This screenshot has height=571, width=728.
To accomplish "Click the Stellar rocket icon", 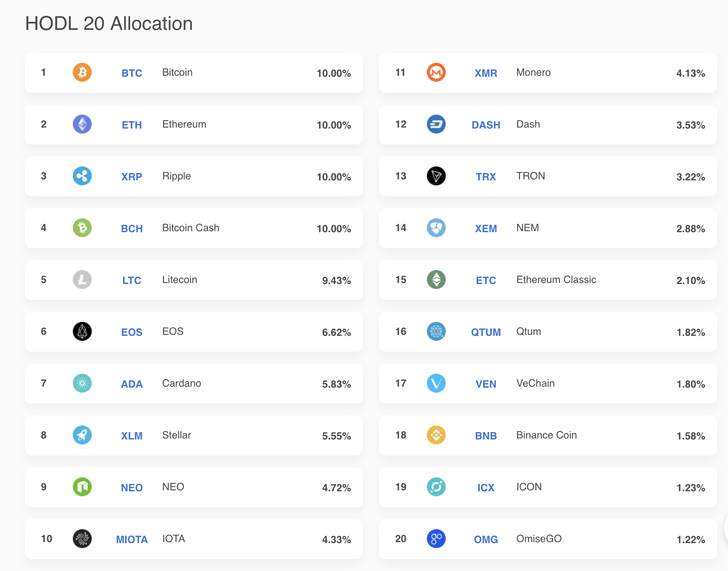I will click(x=82, y=435).
